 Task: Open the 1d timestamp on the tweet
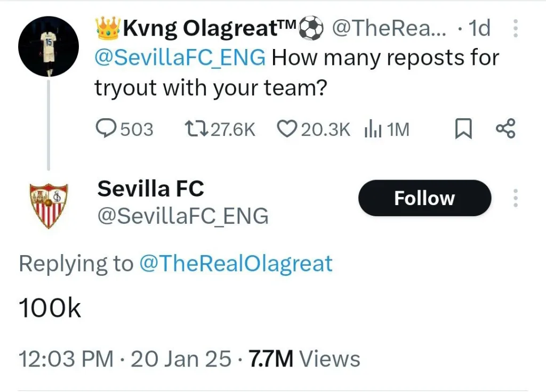tap(480, 29)
